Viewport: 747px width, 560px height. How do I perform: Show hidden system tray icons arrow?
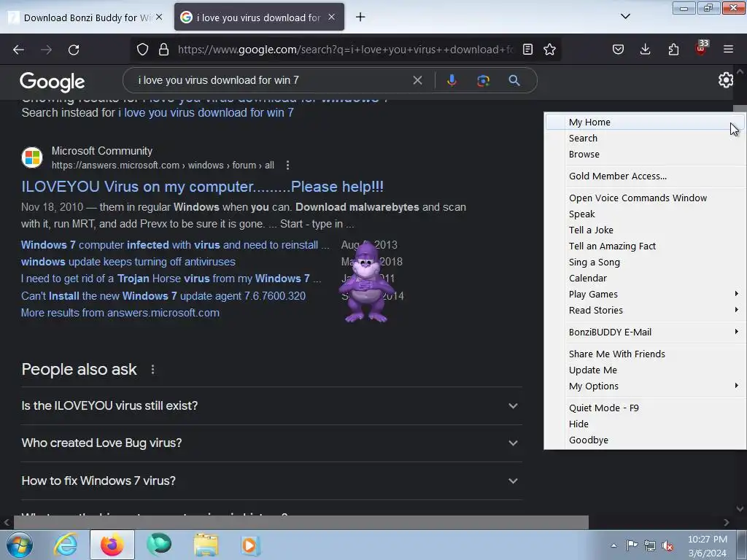614,545
